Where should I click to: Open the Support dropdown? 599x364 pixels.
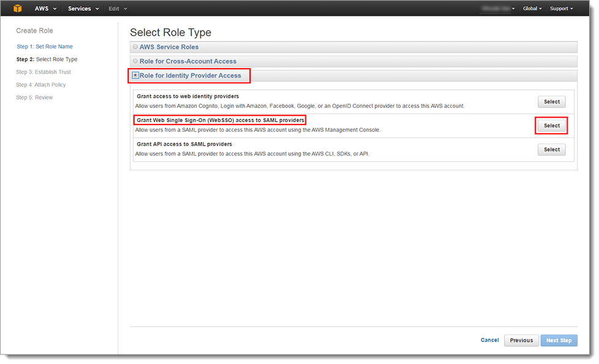[561, 9]
